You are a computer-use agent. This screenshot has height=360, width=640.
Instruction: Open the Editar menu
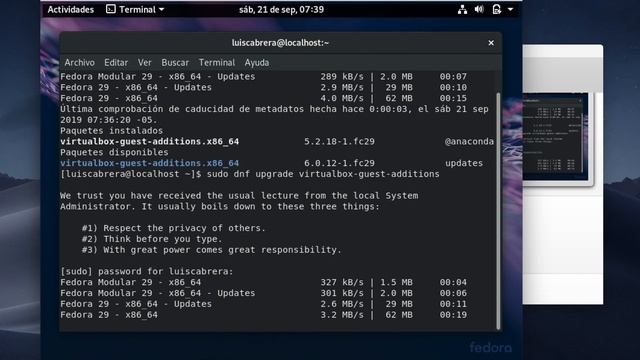(x=116, y=62)
